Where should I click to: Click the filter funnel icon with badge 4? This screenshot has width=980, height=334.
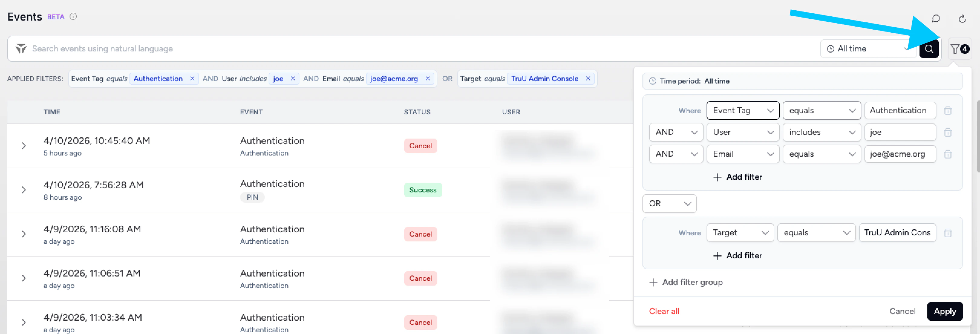959,49
